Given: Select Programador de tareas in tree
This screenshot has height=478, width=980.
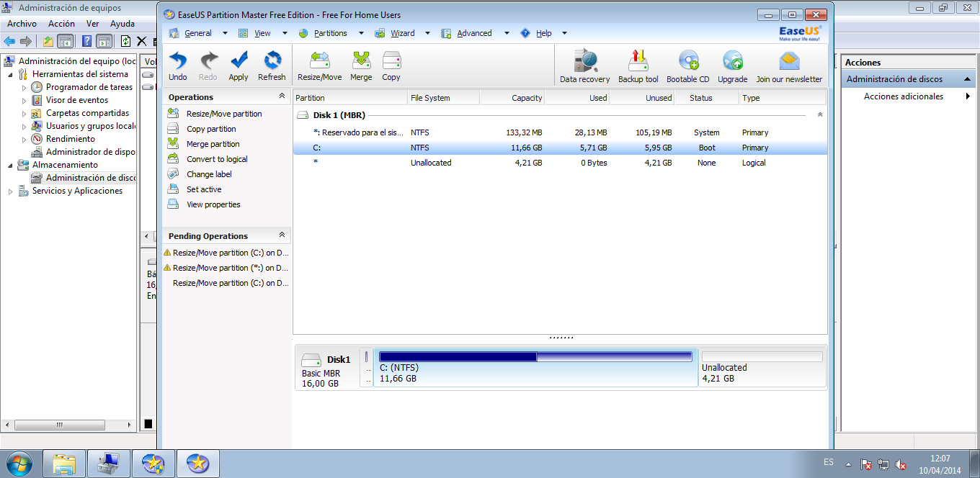Looking at the screenshot, I should pos(89,87).
